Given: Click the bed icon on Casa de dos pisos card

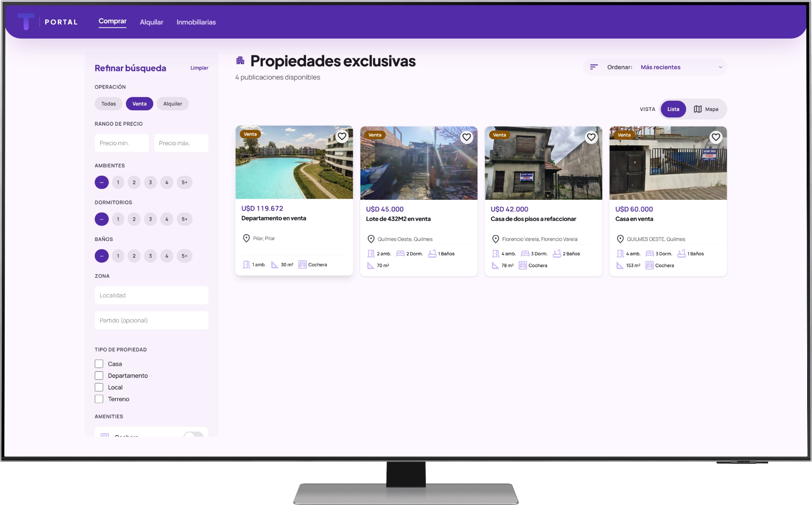Looking at the screenshot, I should (525, 254).
